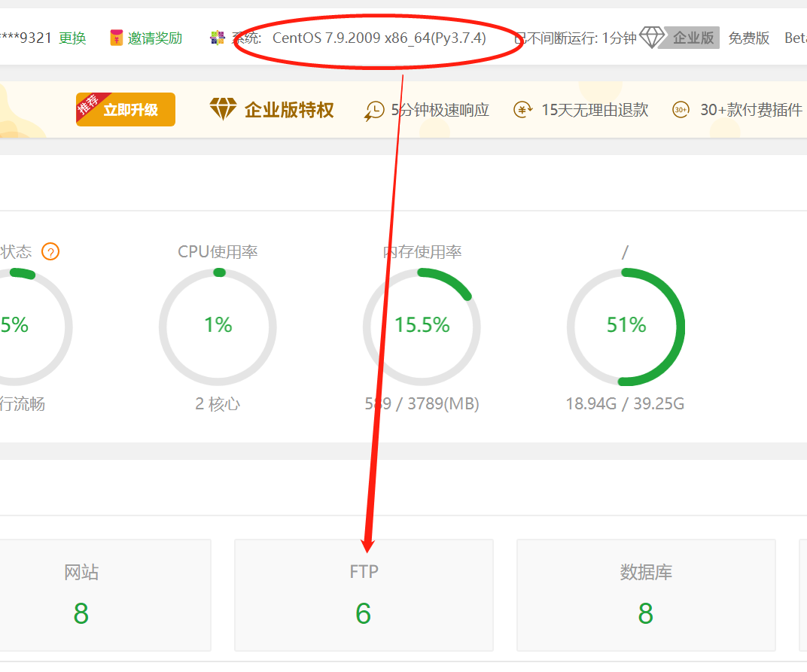Click the 不间断运行 uptime text

575,38
